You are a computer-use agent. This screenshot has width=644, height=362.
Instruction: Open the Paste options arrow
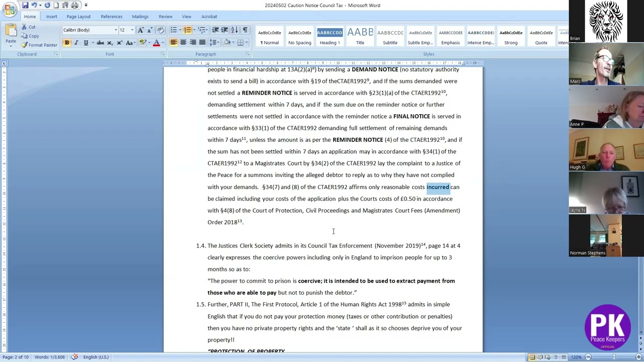[x=11, y=45]
